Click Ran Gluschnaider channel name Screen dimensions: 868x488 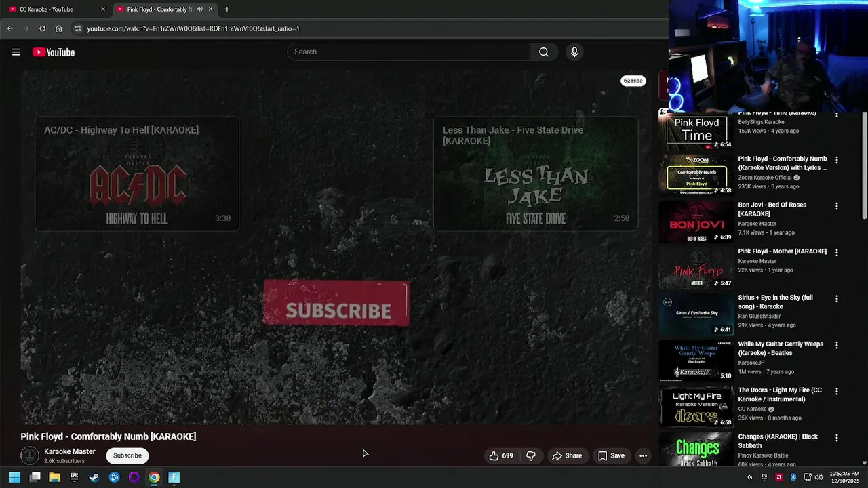(x=759, y=317)
